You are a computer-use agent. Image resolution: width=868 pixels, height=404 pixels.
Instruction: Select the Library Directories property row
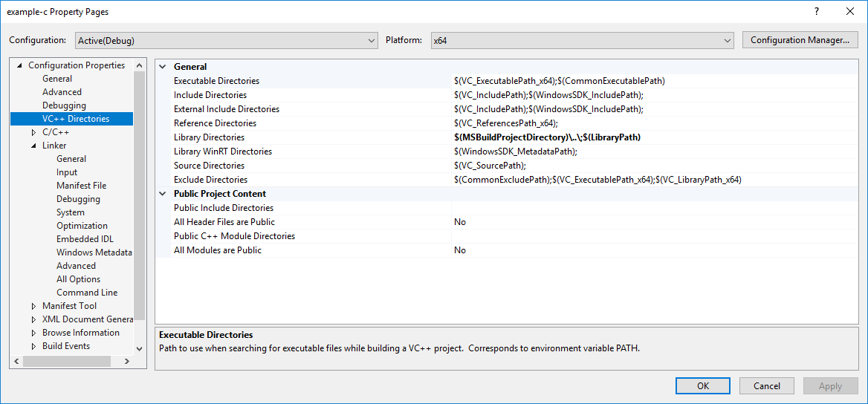tap(209, 137)
